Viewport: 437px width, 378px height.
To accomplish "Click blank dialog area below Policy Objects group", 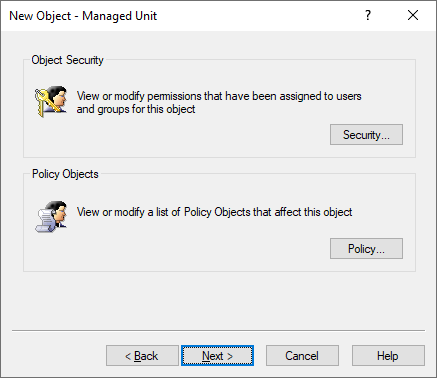I will coord(218,300).
